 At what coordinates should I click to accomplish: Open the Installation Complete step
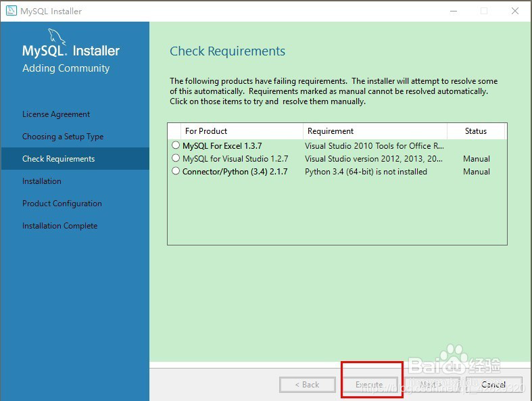tap(59, 226)
